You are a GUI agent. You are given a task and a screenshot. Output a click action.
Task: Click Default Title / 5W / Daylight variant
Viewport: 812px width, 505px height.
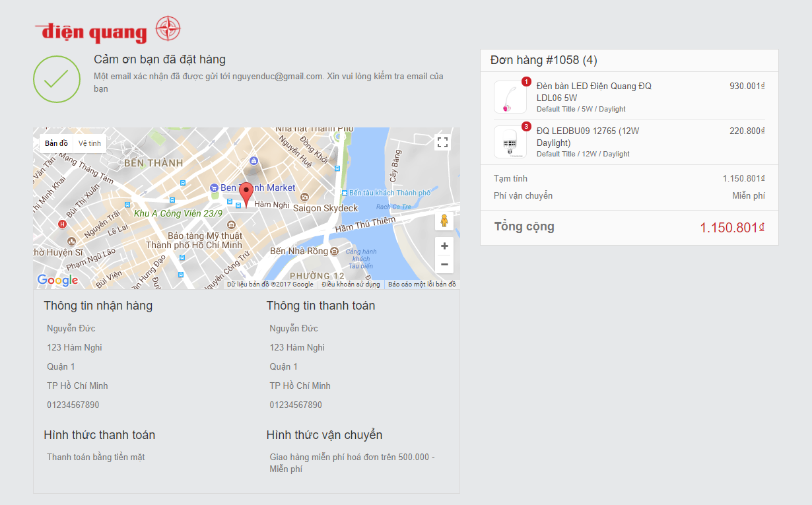(581, 109)
